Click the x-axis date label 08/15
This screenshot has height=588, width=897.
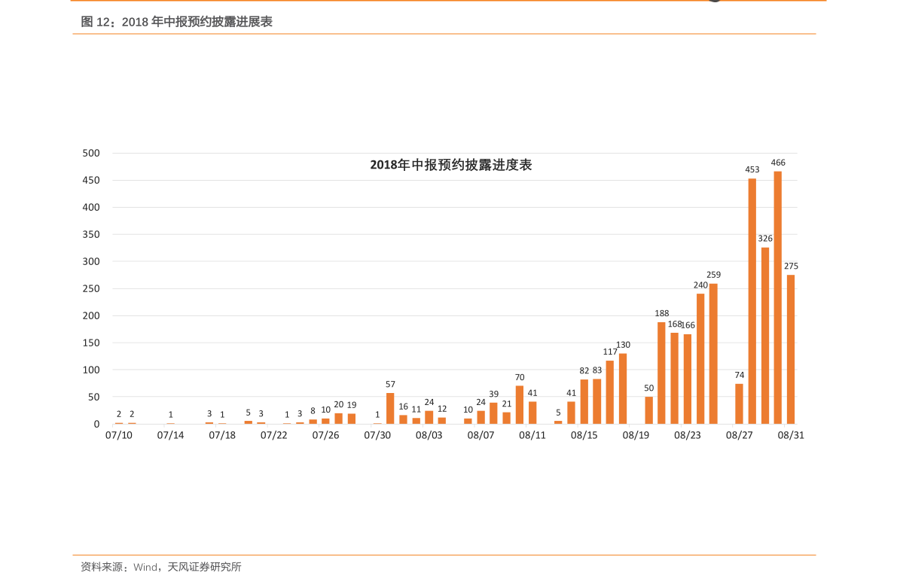[584, 435]
